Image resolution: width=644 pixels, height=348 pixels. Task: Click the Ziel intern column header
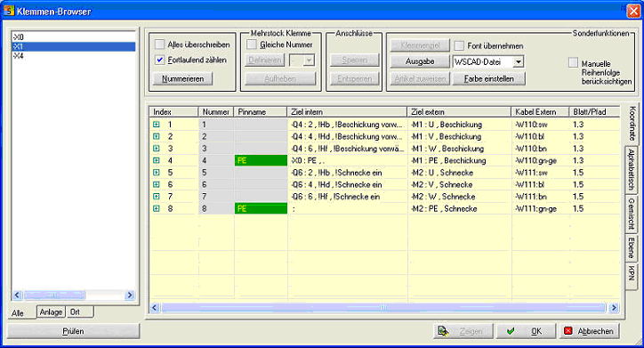tap(347, 112)
